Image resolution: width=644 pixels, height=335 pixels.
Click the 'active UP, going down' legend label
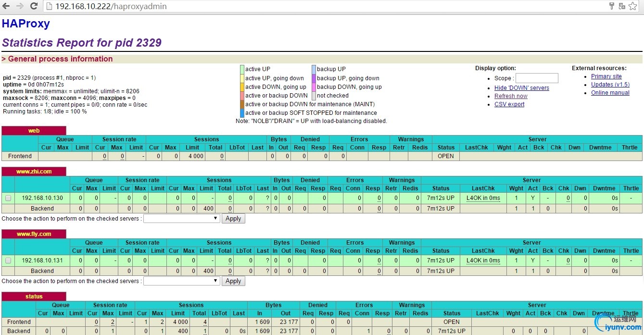tap(275, 78)
